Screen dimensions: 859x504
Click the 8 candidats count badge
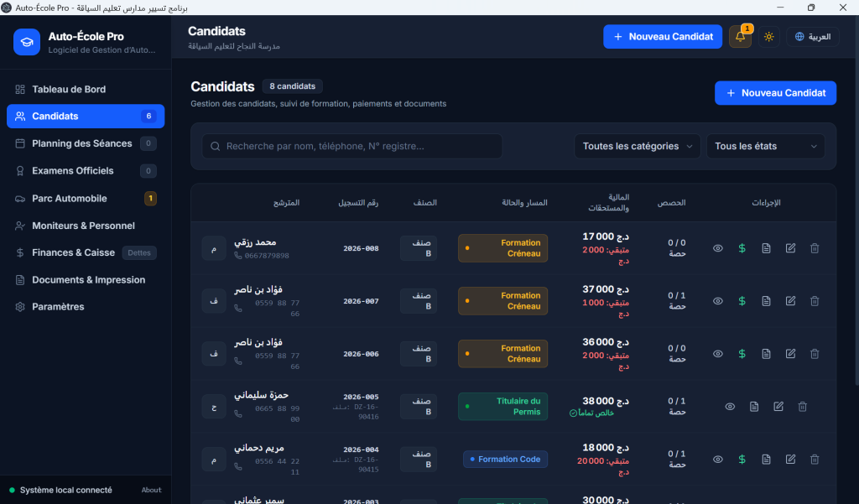[x=293, y=86]
